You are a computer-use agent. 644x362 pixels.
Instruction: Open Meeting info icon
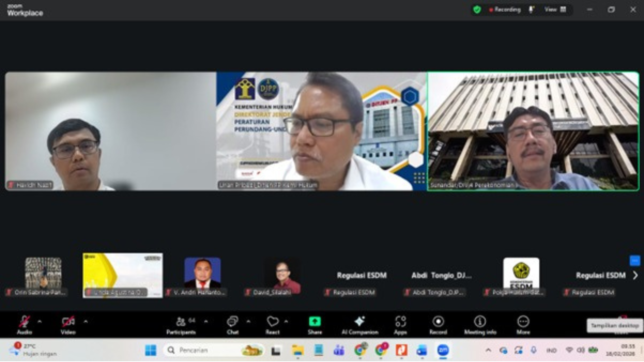(x=480, y=321)
